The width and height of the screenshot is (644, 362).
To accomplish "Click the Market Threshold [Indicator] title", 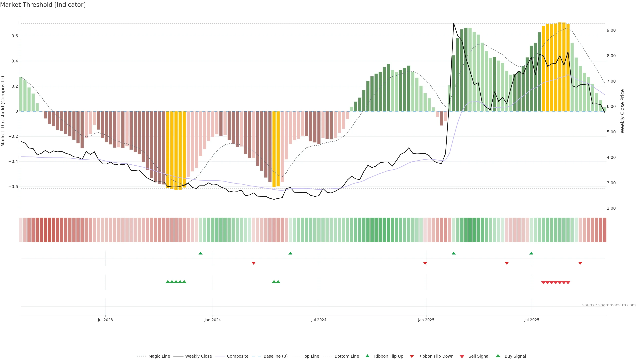I will pos(43,5).
